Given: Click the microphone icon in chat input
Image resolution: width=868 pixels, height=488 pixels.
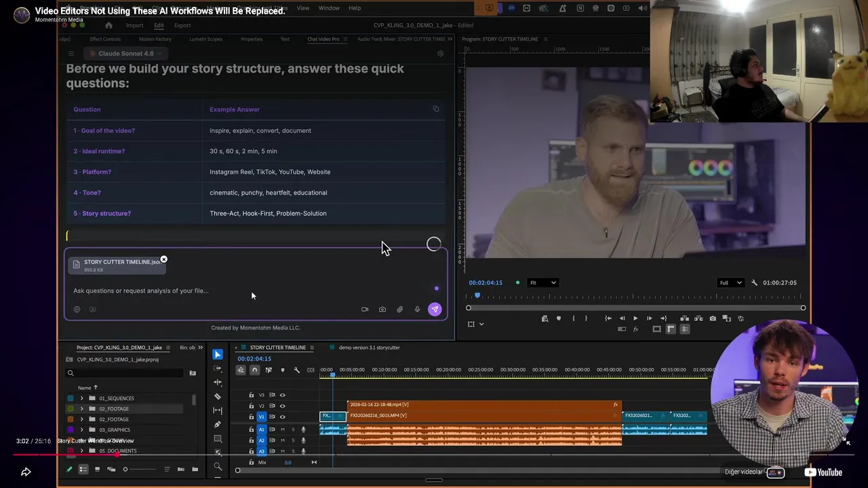Looking at the screenshot, I should [x=417, y=309].
